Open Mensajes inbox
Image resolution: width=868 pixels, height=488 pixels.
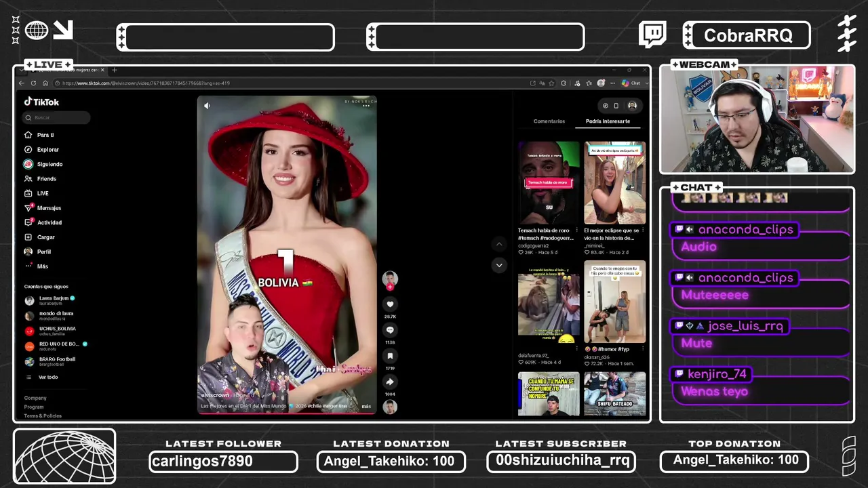(43, 208)
